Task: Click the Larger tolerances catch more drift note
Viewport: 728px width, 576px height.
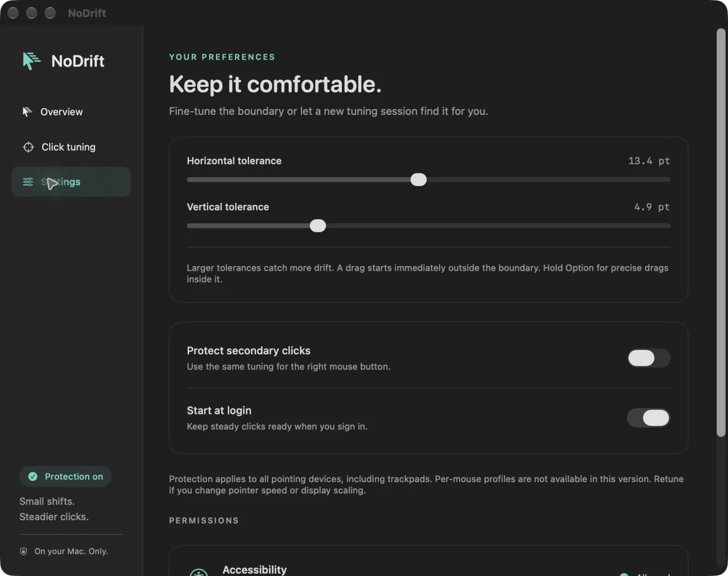Action: tap(428, 274)
